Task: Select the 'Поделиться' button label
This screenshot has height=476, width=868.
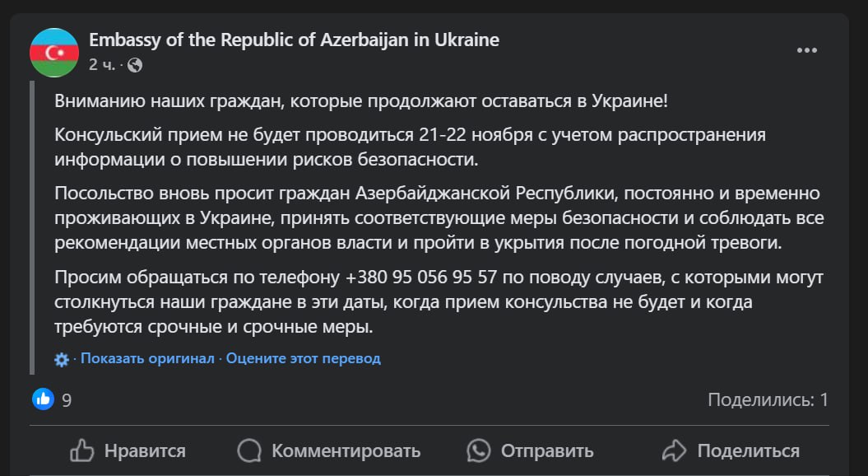Action: (x=749, y=451)
